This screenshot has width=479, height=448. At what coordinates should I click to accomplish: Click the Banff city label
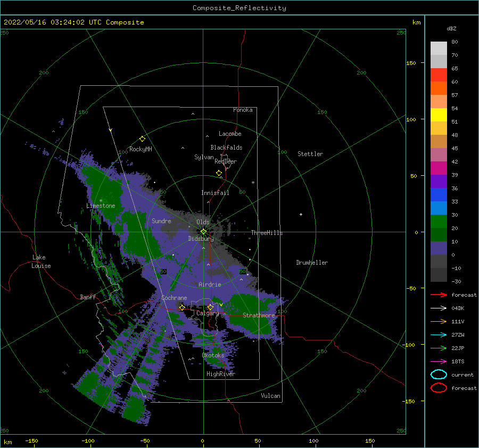88,297
